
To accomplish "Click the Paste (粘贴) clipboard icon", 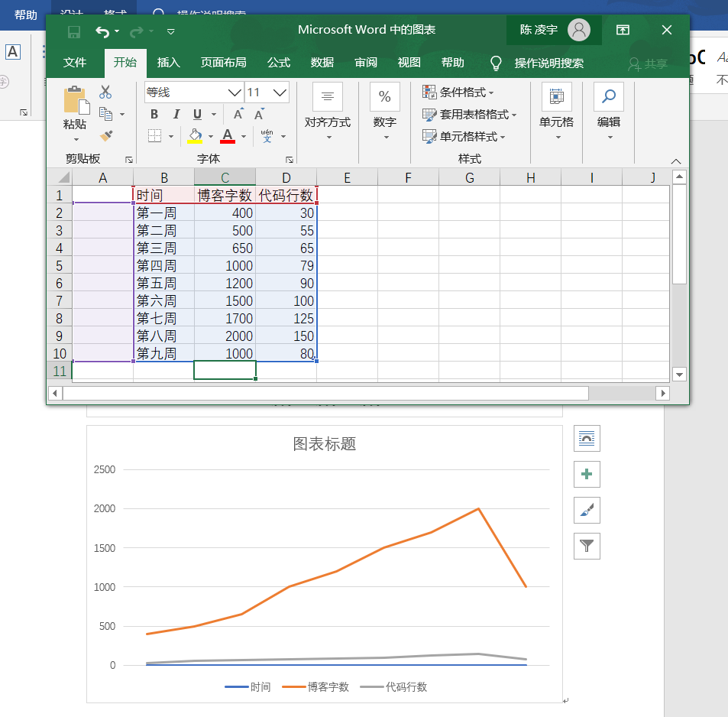I will pos(76,100).
